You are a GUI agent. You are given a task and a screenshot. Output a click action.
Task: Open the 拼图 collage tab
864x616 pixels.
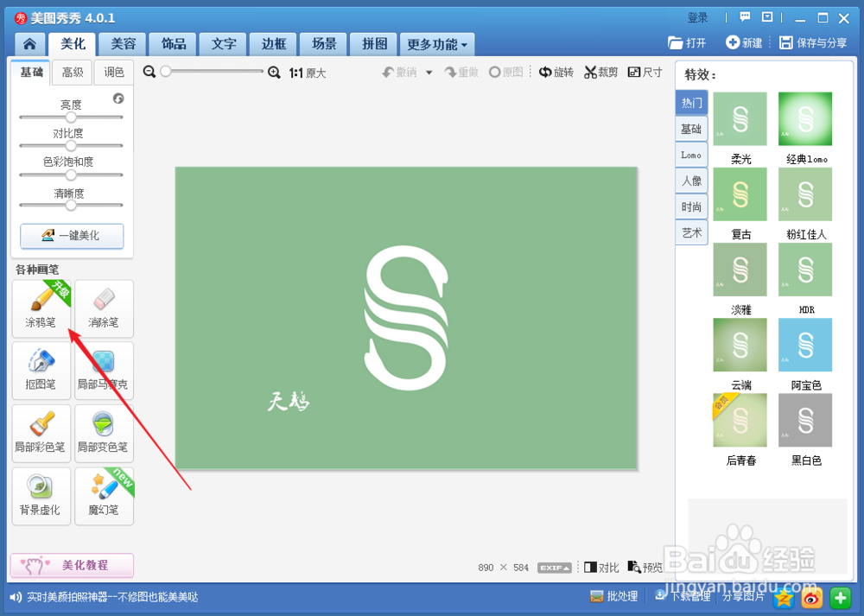point(374,44)
